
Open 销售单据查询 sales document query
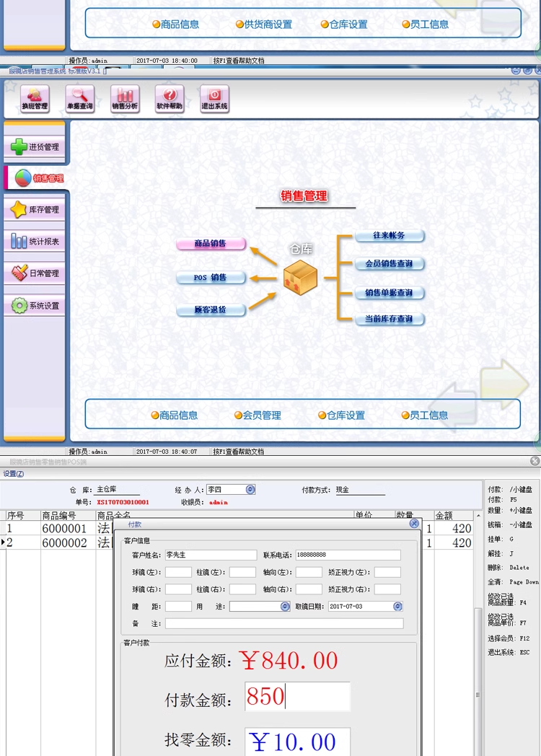[389, 292]
